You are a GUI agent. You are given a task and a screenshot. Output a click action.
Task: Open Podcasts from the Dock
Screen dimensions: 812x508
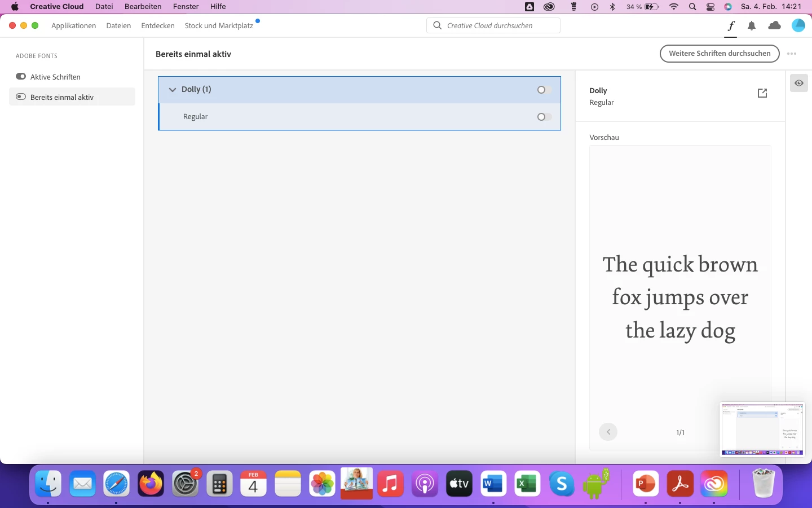click(x=425, y=484)
